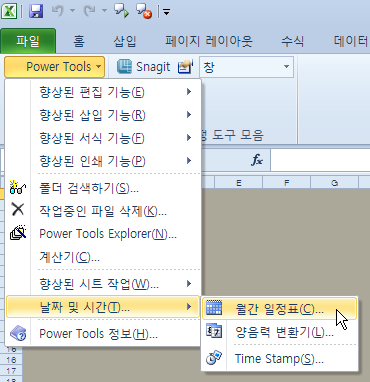Click the Excel application icon

tap(9, 12)
